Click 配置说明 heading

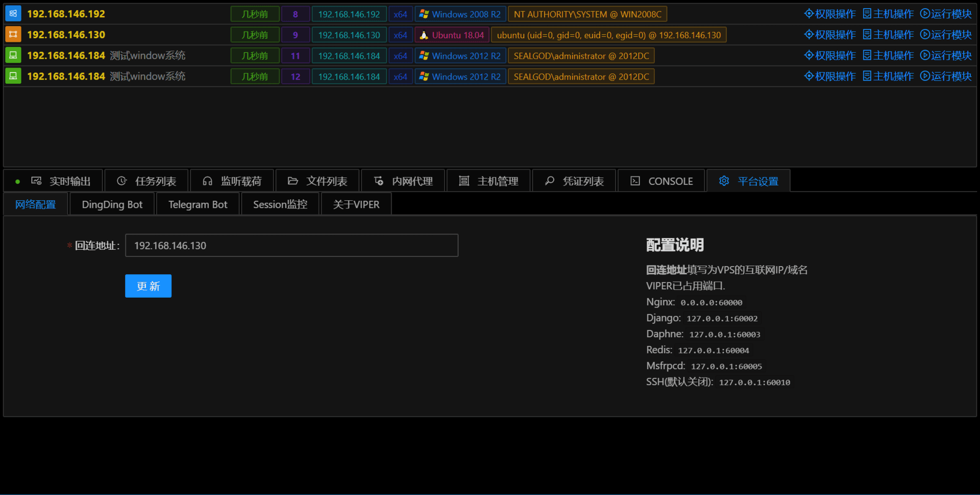(x=675, y=245)
